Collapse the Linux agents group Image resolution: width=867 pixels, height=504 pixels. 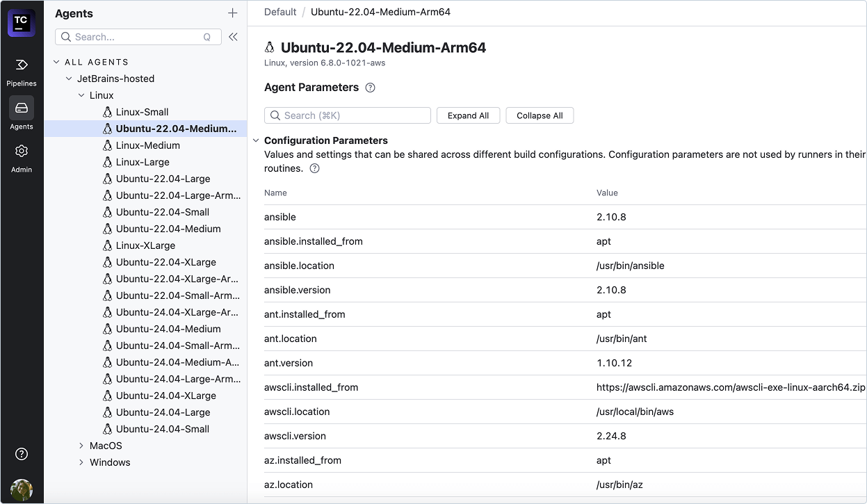pos(81,95)
